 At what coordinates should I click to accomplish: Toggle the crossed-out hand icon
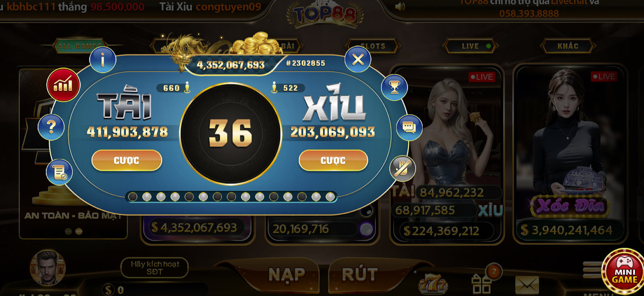(x=402, y=168)
